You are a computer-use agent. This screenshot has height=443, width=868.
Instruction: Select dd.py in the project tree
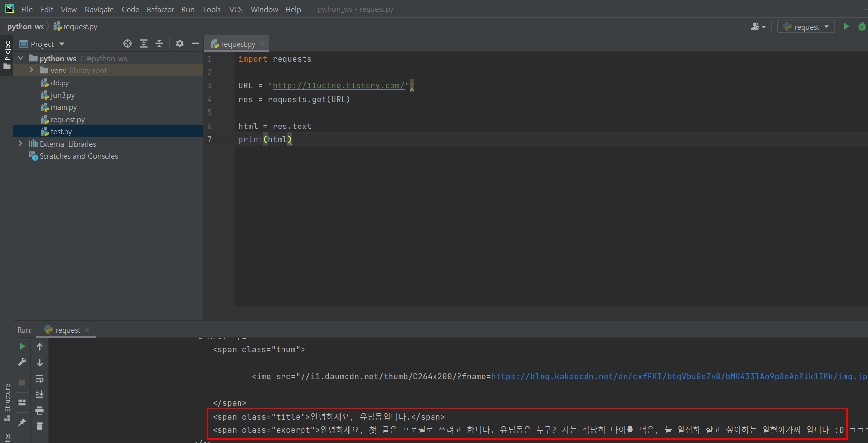pyautogui.click(x=60, y=83)
